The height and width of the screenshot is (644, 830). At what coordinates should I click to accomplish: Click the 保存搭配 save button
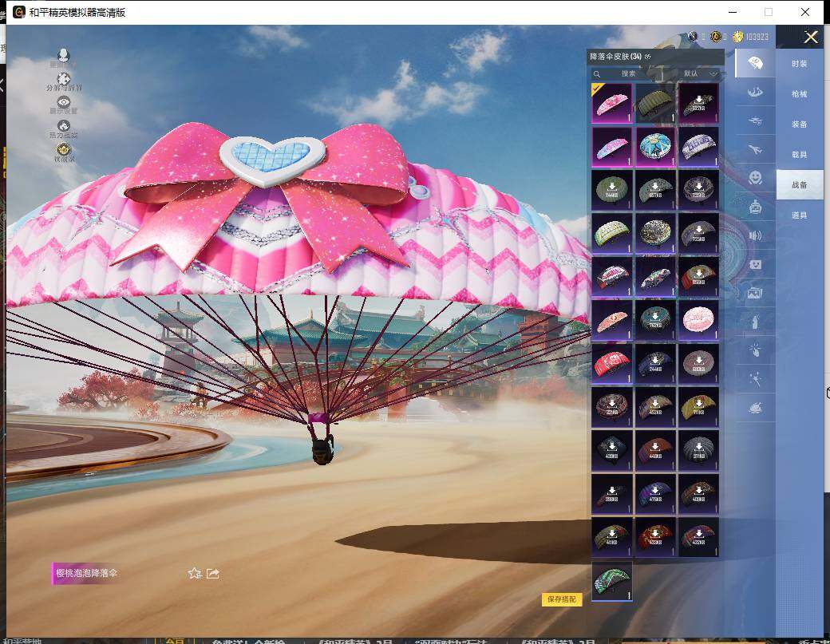tap(562, 599)
